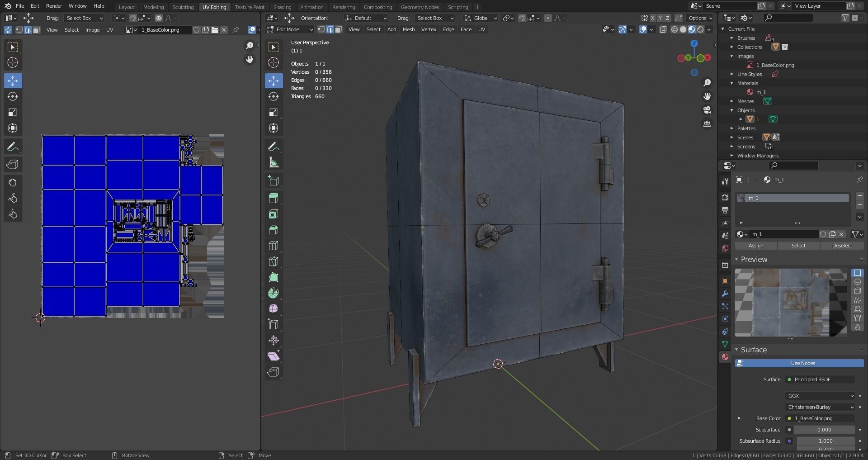Toggle X axis mirror in 3D viewport

[x=652, y=18]
